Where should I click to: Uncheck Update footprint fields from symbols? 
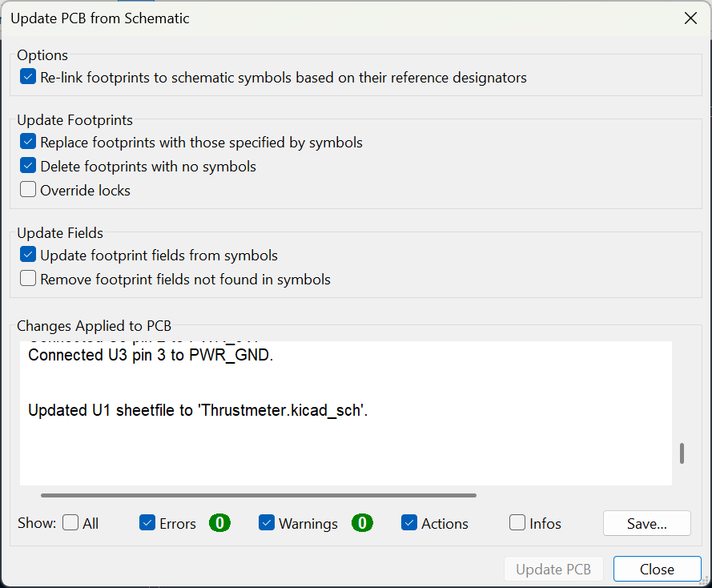click(28, 256)
